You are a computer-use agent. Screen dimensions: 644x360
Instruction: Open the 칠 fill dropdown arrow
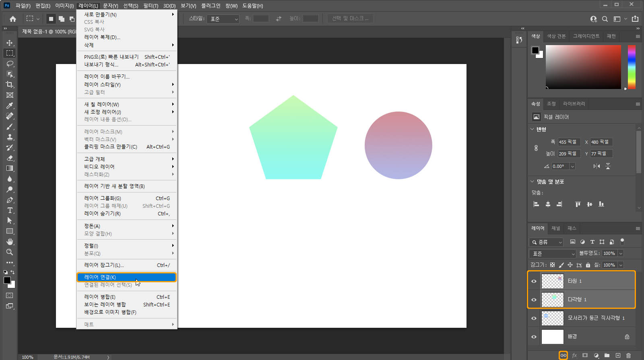click(x=621, y=265)
